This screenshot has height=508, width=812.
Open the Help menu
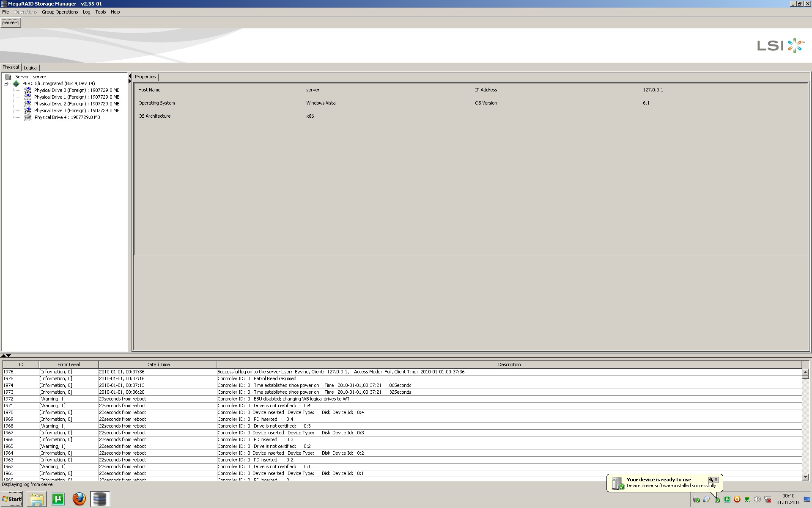pos(115,12)
